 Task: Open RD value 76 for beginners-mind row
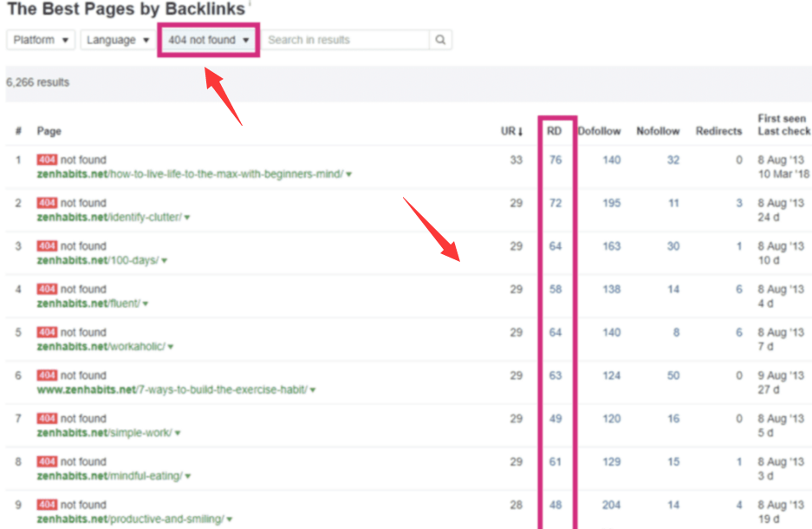[555, 160]
